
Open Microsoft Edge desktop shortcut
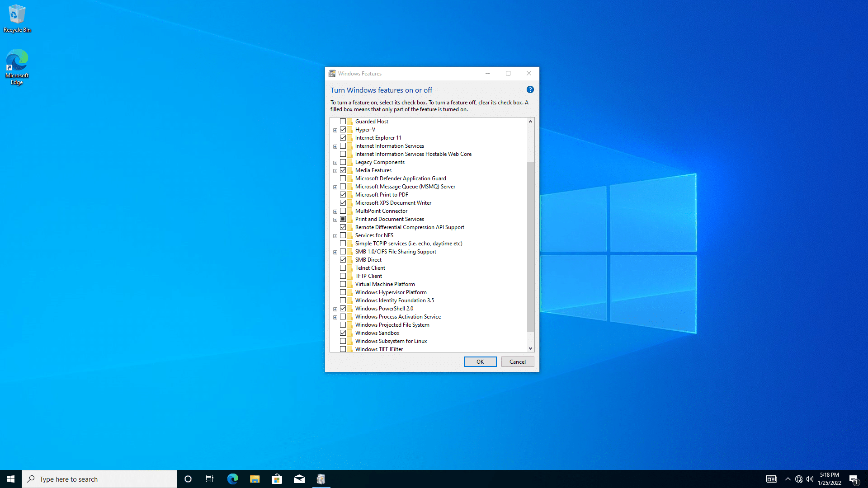tap(17, 67)
